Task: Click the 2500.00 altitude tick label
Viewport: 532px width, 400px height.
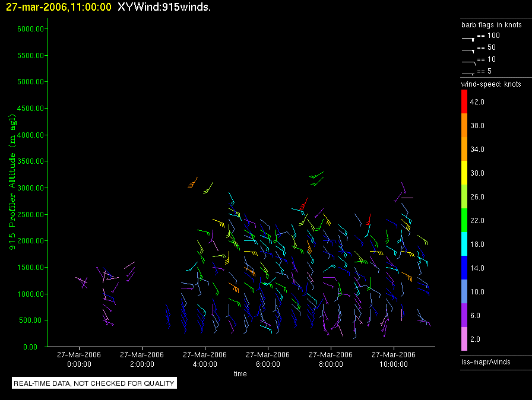Action: click(30, 215)
